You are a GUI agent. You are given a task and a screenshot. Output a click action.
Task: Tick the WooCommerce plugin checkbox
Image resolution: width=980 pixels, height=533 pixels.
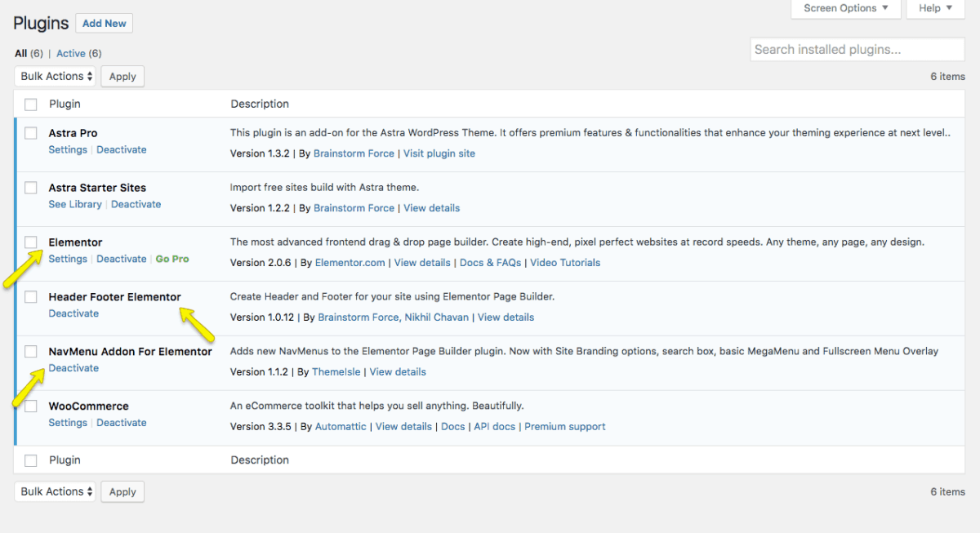(x=31, y=406)
